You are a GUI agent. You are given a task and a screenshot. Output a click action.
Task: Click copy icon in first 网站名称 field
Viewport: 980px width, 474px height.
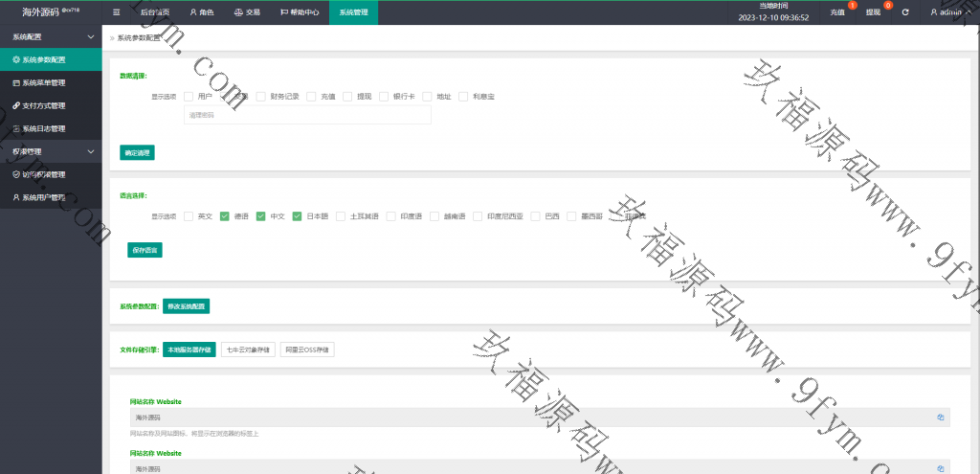[940, 418]
